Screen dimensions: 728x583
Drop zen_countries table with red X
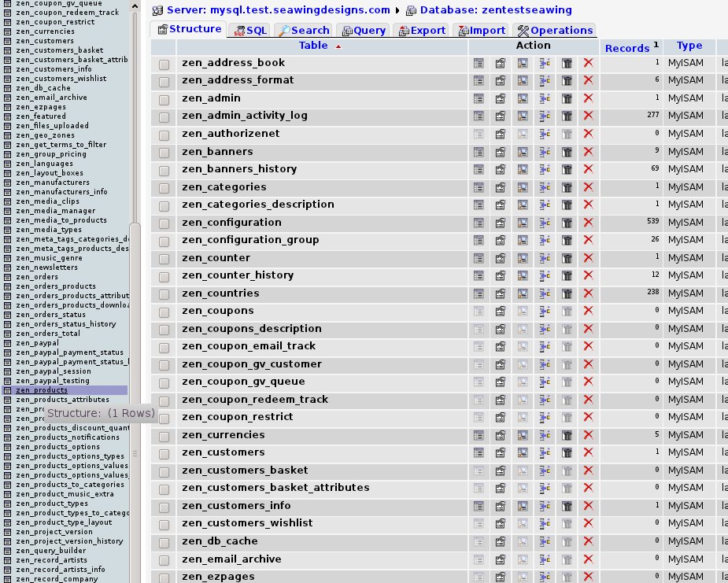pyautogui.click(x=588, y=293)
